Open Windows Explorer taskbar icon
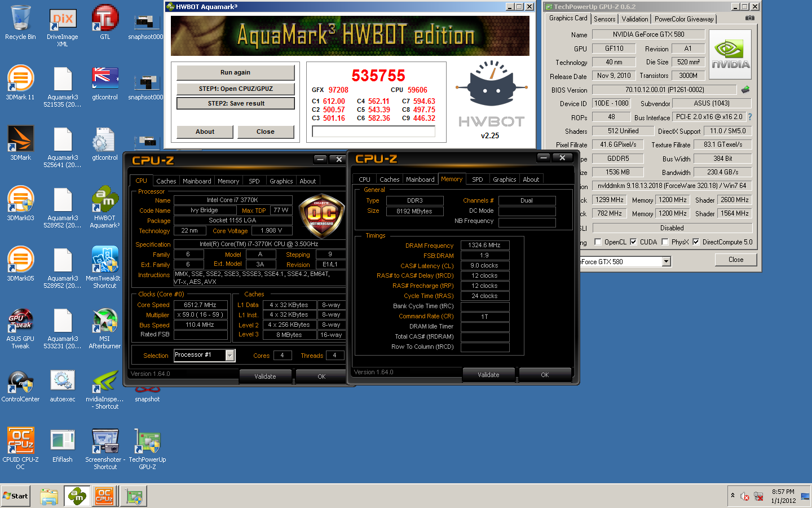 tap(49, 497)
